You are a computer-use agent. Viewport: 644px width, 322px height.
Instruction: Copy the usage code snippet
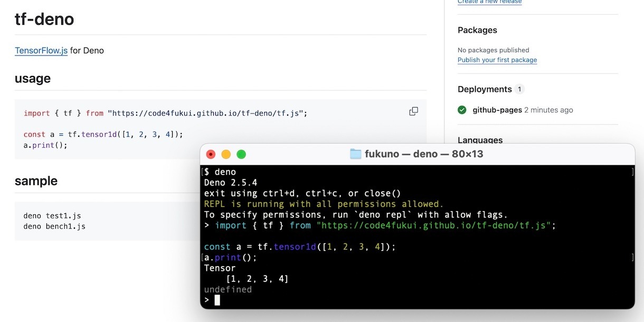click(x=413, y=111)
